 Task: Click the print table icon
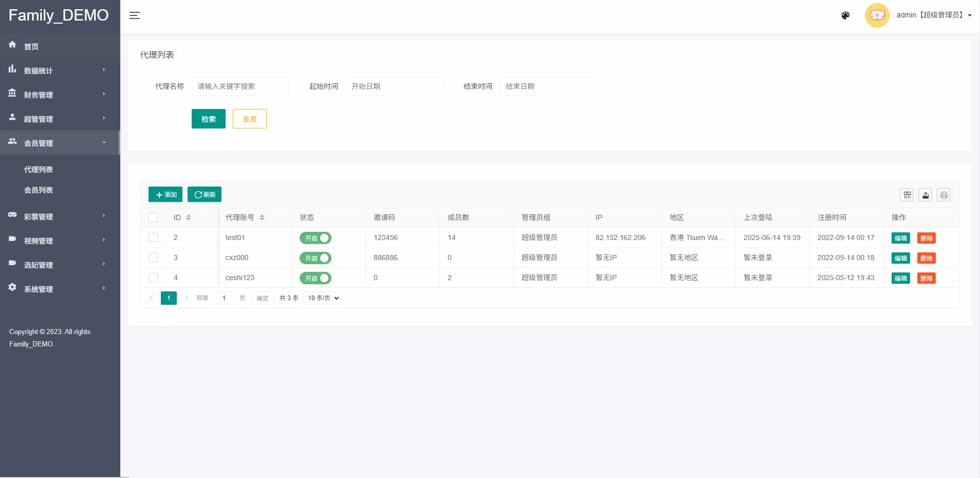click(x=944, y=195)
